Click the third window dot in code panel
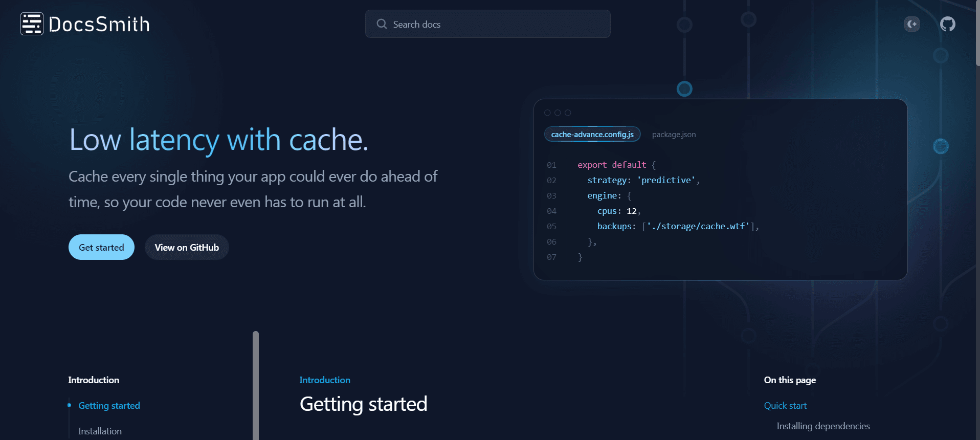This screenshot has height=440, width=980. [568, 113]
